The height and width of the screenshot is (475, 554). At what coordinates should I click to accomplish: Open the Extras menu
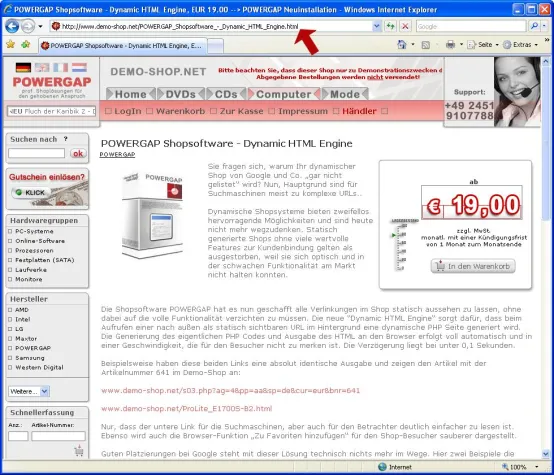click(521, 45)
